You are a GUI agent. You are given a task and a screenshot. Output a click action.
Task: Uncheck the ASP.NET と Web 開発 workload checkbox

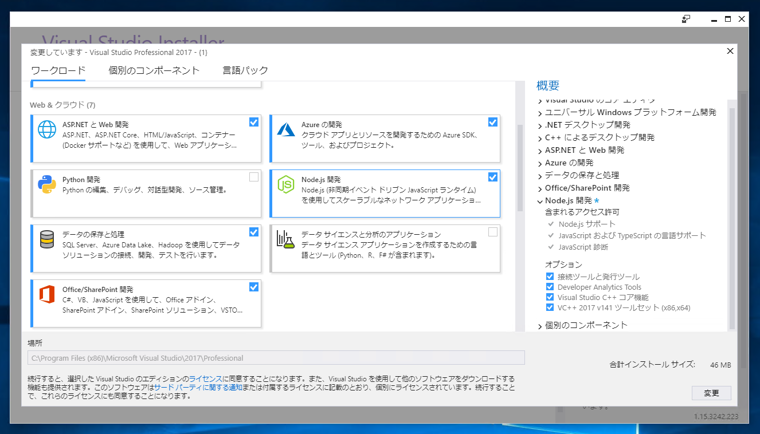point(254,122)
